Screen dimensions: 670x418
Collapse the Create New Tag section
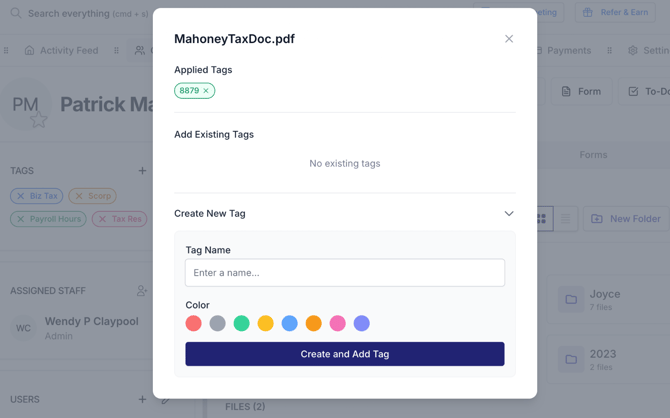click(x=508, y=214)
